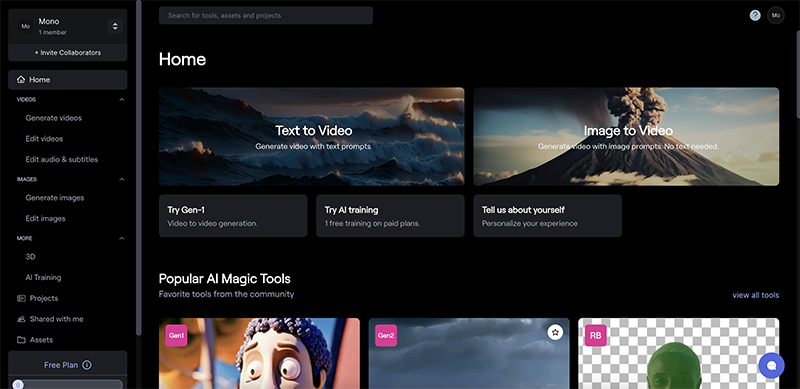Open the Tell us about yourself card

547,216
